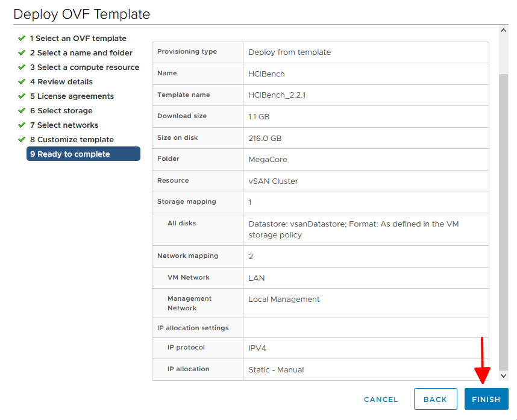Click the Finish button
517x420 pixels.
tap(486, 399)
